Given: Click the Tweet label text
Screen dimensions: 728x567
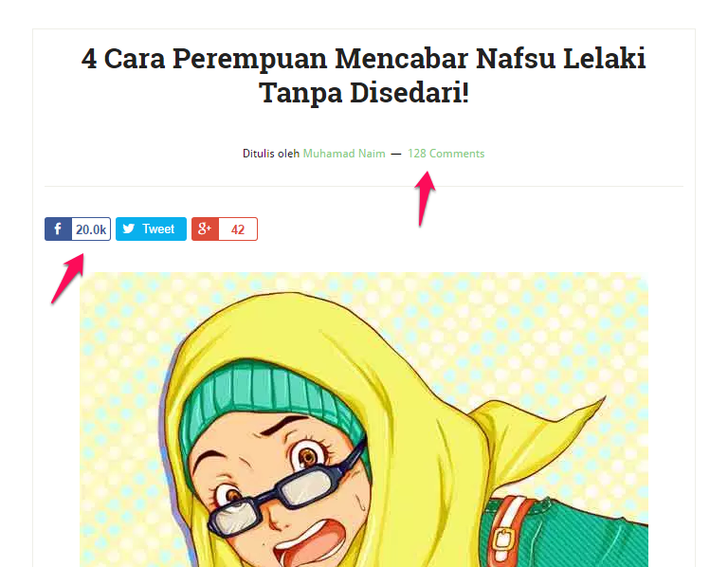Looking at the screenshot, I should click(x=158, y=229).
